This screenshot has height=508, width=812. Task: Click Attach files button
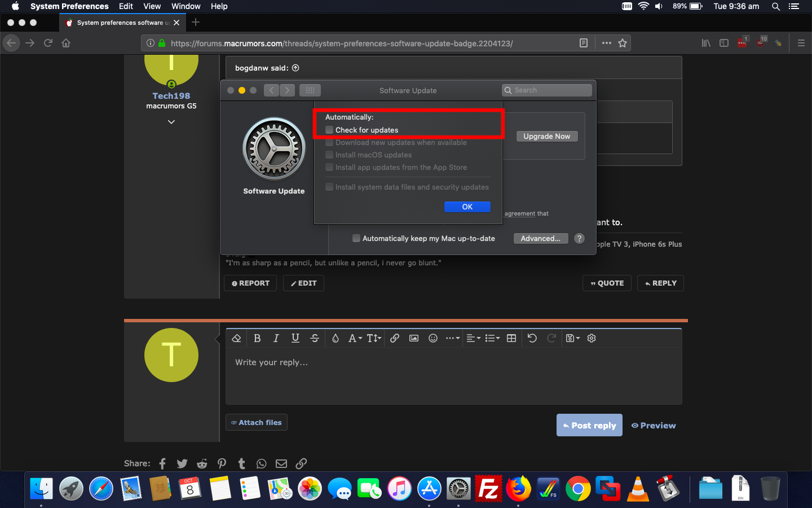pyautogui.click(x=257, y=422)
